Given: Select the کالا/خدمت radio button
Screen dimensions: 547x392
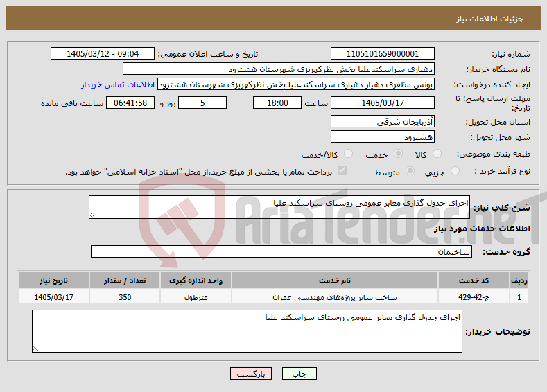Looking at the screenshot, I should click(x=348, y=154).
